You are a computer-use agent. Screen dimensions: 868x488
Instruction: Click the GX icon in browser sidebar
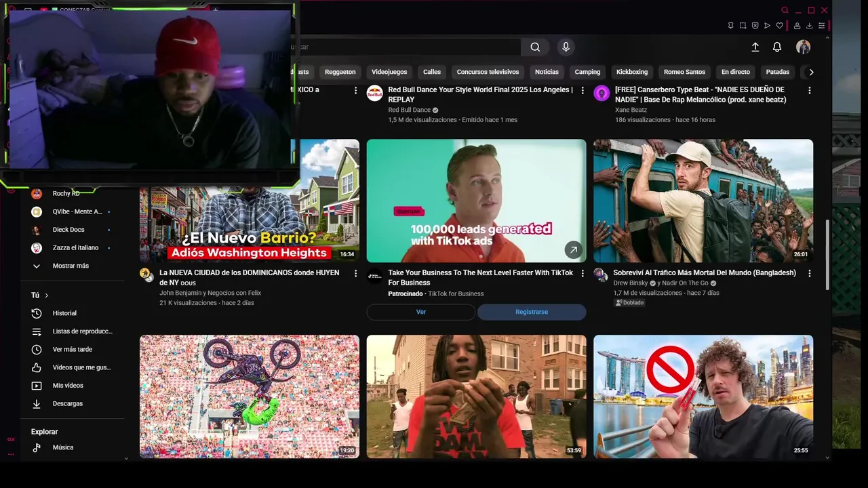[11, 439]
